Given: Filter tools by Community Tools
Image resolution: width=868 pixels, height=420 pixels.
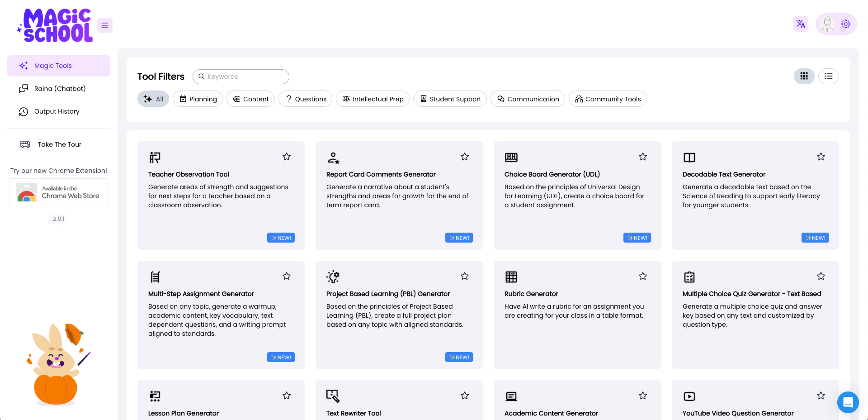Looking at the screenshot, I should click(x=608, y=99).
